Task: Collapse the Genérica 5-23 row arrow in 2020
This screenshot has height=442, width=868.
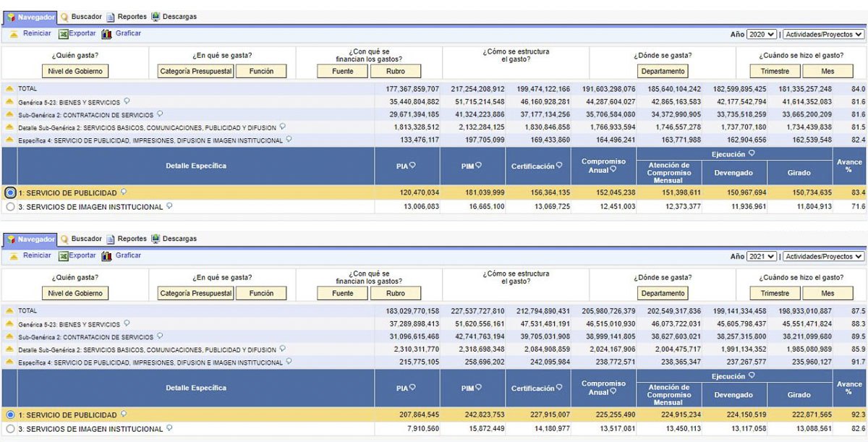Action: point(9,102)
